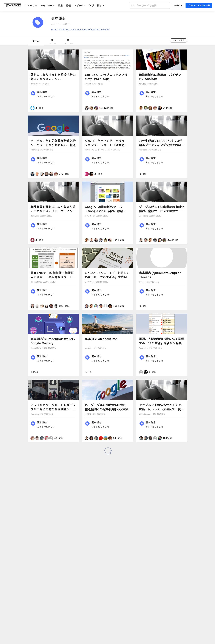Expand the 探す dropdown menu
The width and height of the screenshot is (215, 644).
tap(101, 6)
